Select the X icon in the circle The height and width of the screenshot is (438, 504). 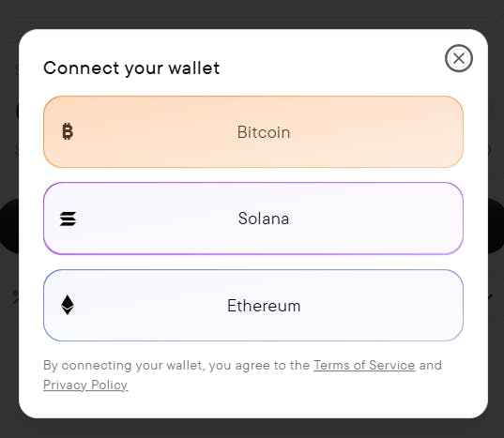[459, 58]
